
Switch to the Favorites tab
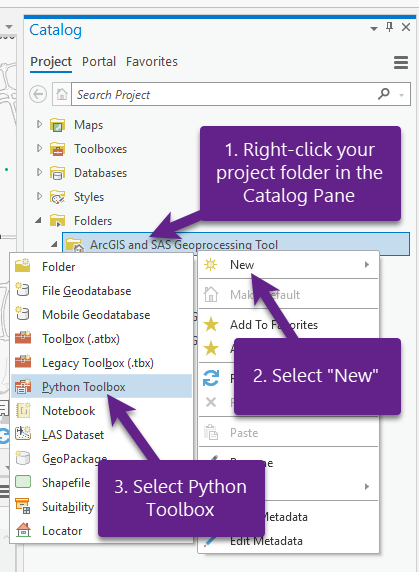pos(152,62)
